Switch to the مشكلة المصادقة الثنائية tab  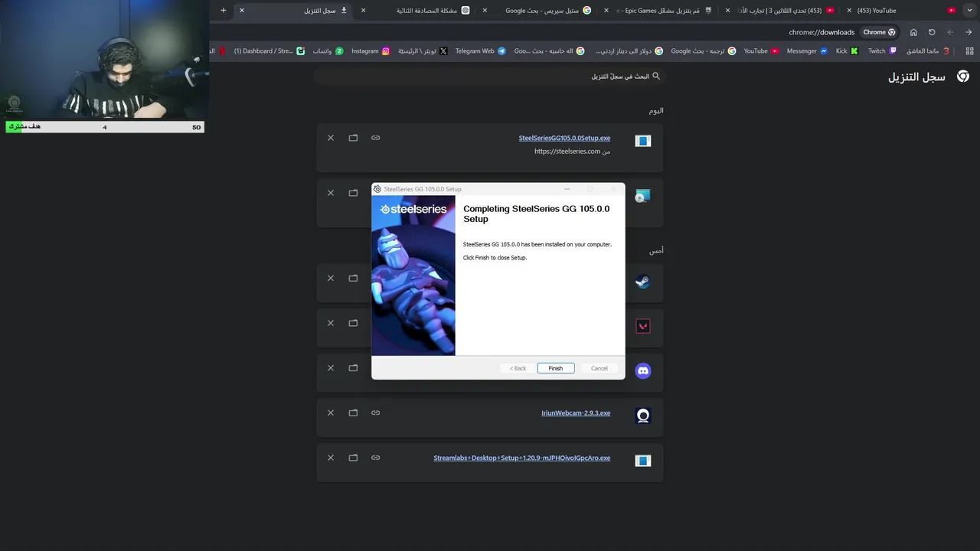pyautogui.click(x=418, y=11)
